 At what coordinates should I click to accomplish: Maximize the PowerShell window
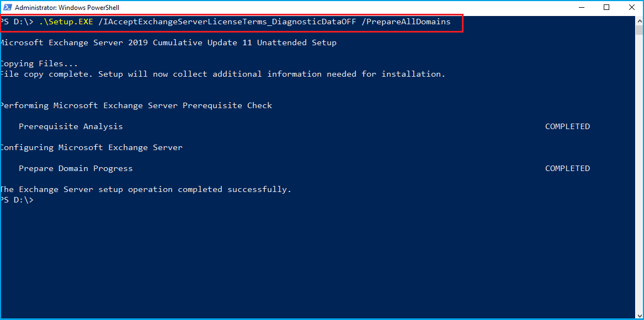coord(606,8)
